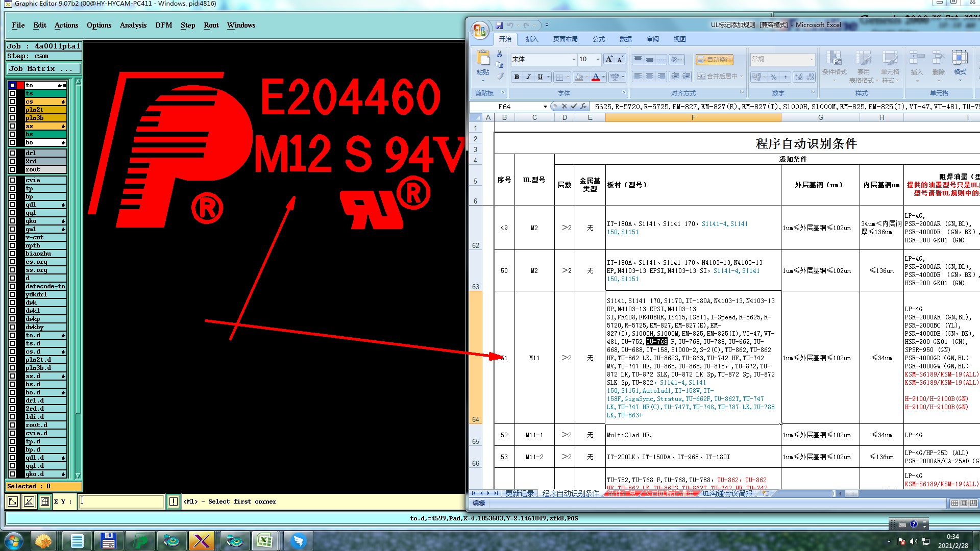Click the Format Painter brush icon
Image resolution: width=980 pixels, height=551 pixels.
[500, 76]
